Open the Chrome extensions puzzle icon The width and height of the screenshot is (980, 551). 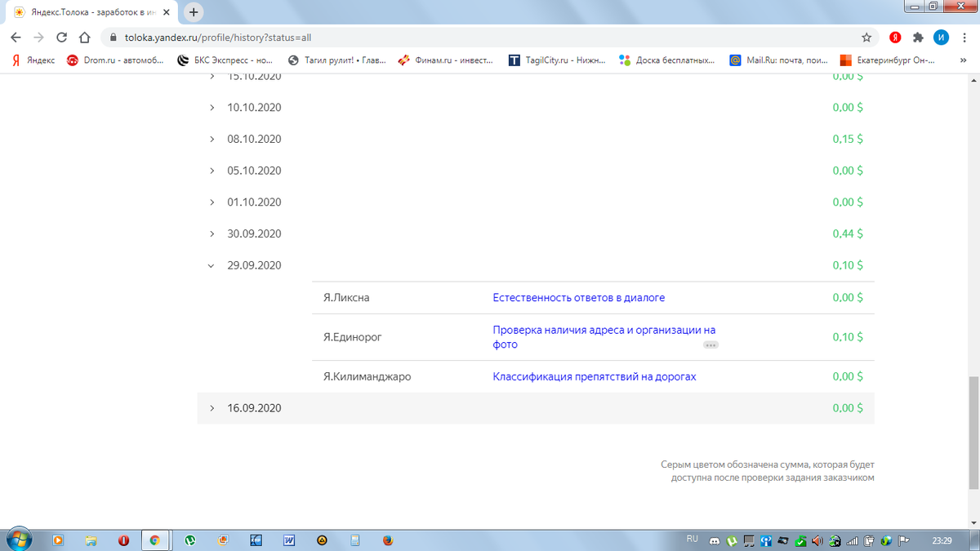click(x=918, y=38)
